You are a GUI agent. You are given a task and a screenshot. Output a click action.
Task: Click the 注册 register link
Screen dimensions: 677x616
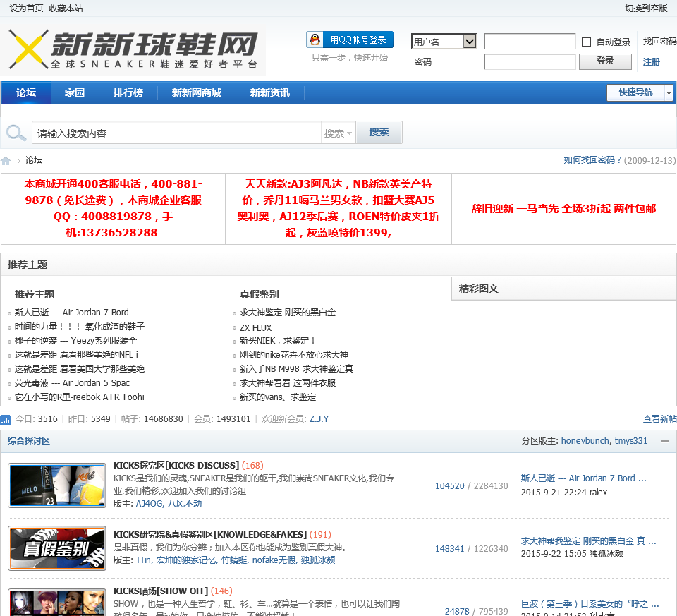click(652, 62)
